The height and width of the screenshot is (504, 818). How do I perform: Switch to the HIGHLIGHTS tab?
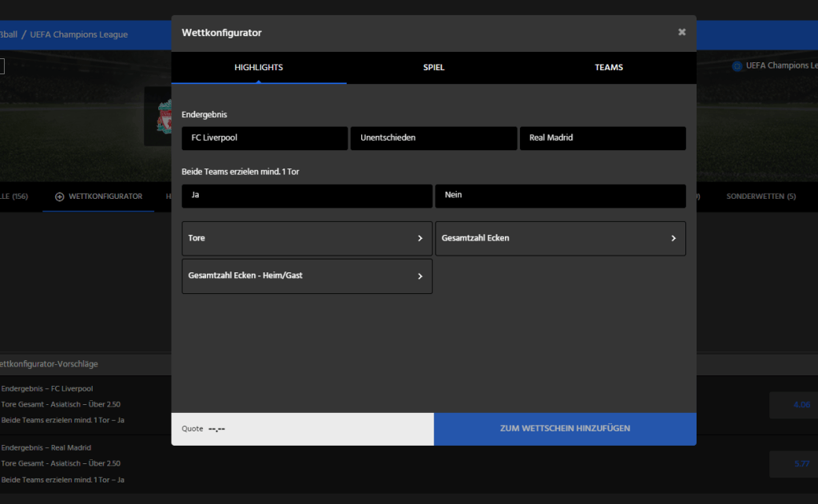click(x=259, y=68)
